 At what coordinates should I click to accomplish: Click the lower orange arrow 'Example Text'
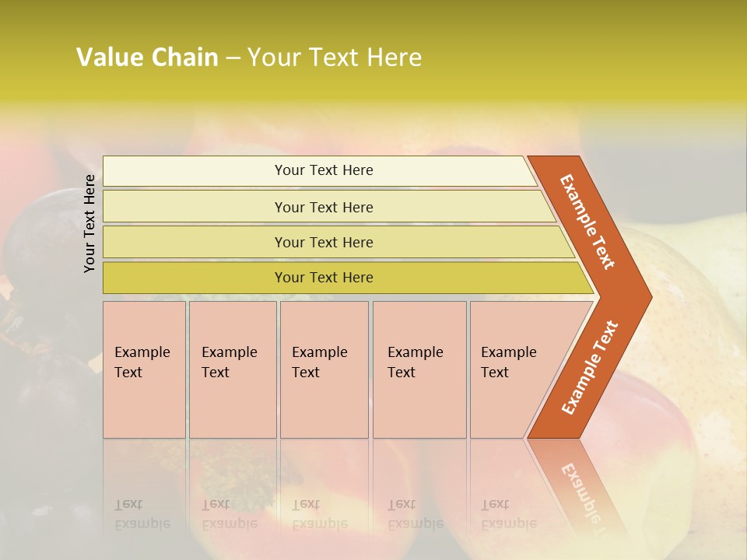(x=589, y=368)
